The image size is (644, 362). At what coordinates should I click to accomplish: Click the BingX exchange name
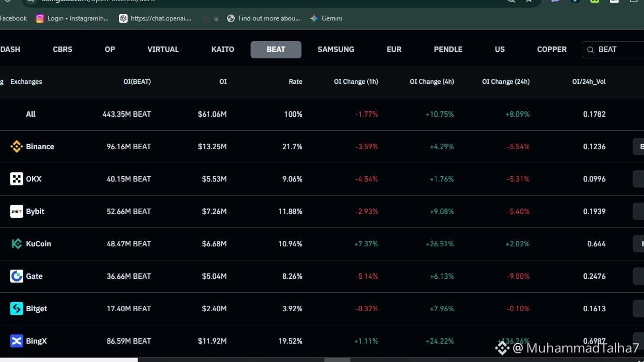click(x=36, y=341)
